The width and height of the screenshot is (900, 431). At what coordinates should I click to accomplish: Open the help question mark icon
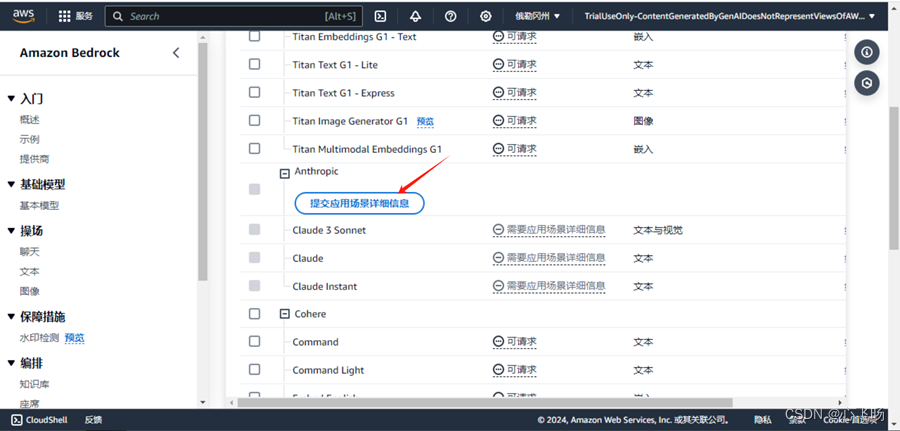click(x=451, y=16)
